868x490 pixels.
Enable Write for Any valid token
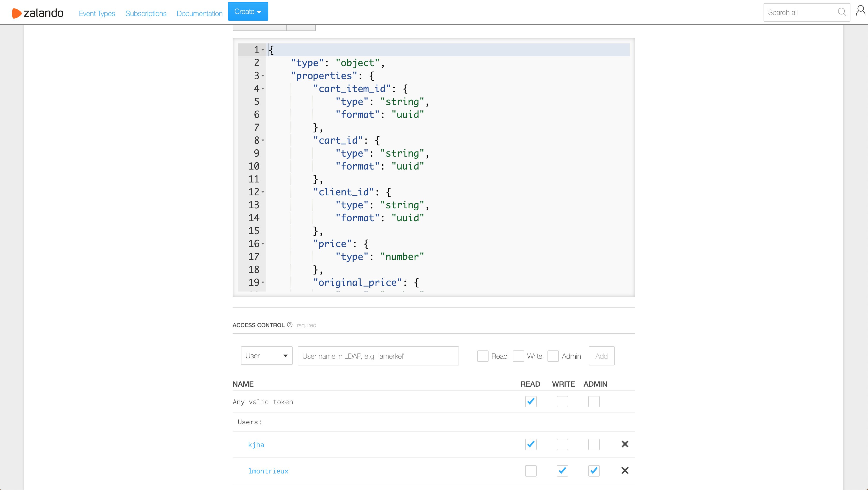(562, 401)
